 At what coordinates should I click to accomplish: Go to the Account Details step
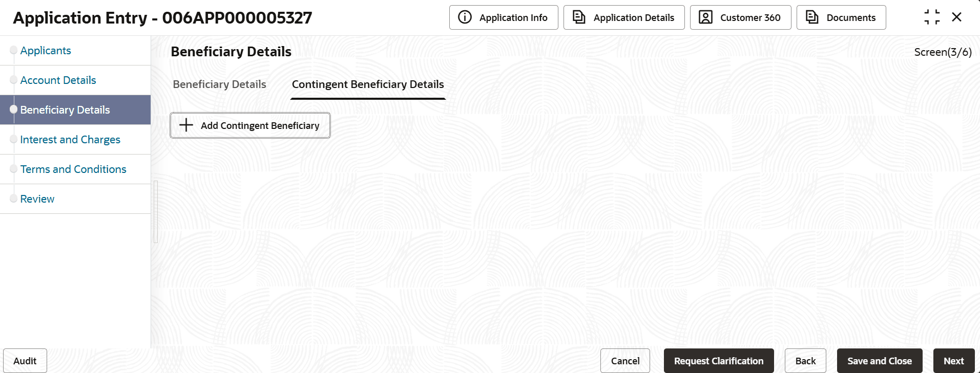point(58,80)
